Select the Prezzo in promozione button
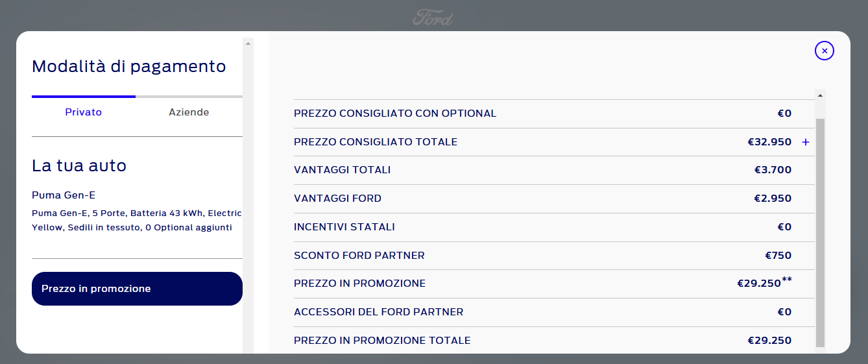Screen dimensions: 868x364 (137, 289)
